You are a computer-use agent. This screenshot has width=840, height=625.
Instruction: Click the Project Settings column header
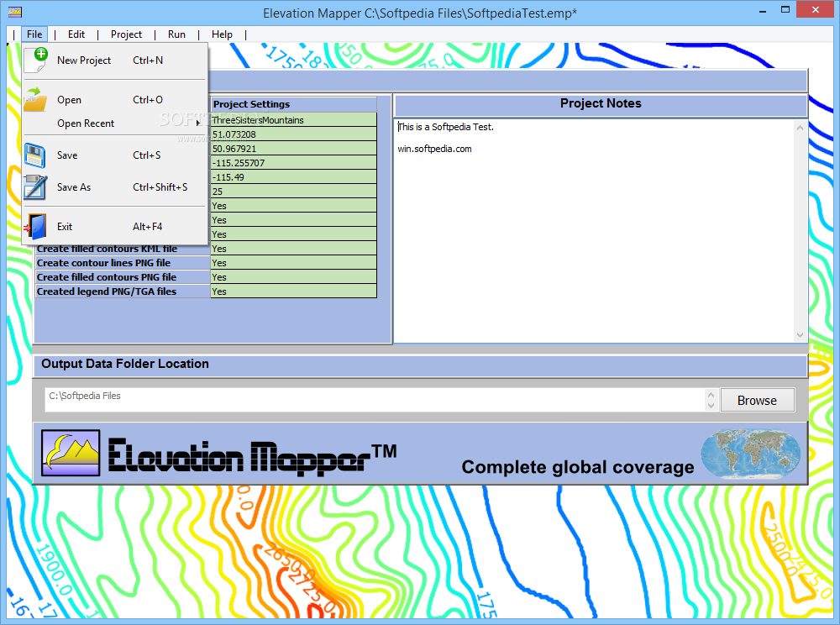coord(293,104)
